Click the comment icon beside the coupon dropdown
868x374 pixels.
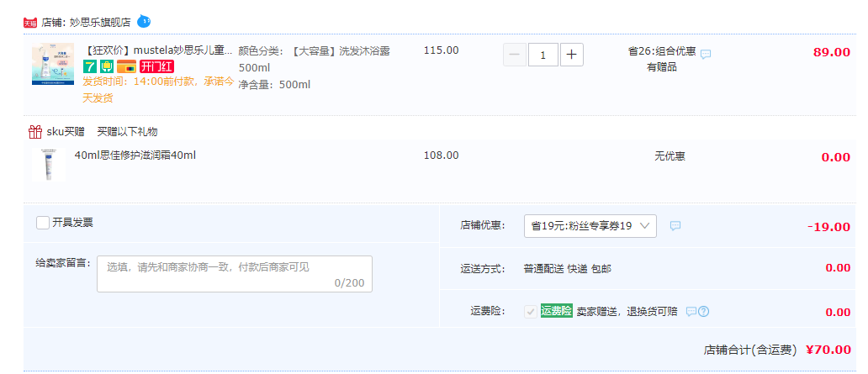pyautogui.click(x=675, y=226)
